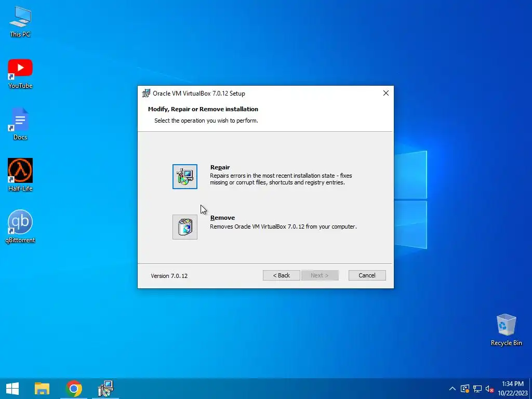Open This PC desktop icon

coord(20,22)
